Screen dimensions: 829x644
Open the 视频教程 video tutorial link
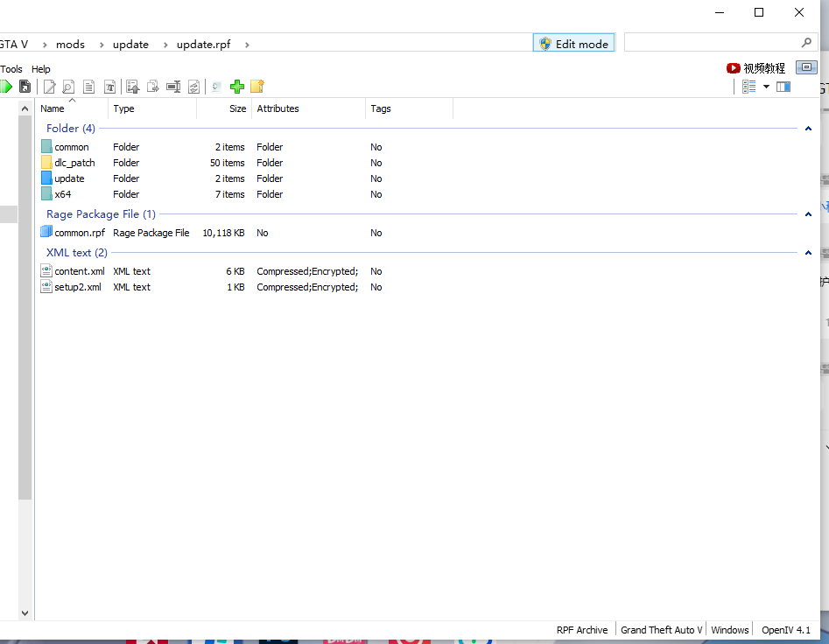pos(756,68)
